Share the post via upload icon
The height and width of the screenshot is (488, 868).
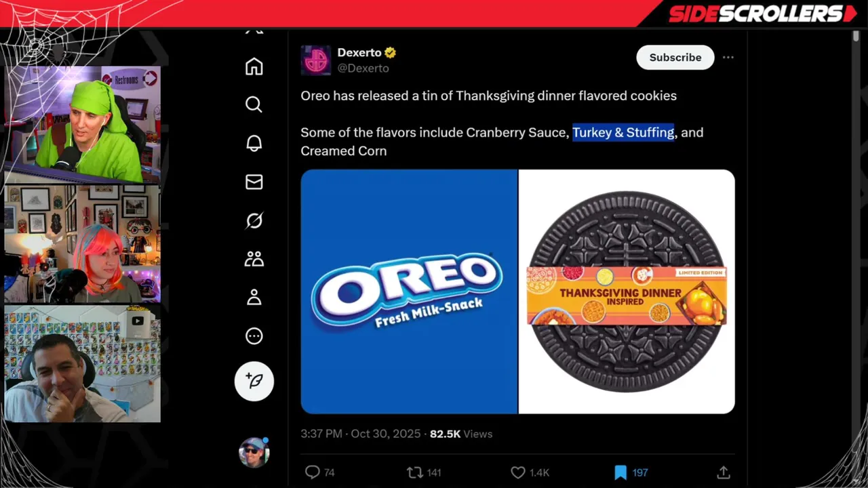point(723,472)
